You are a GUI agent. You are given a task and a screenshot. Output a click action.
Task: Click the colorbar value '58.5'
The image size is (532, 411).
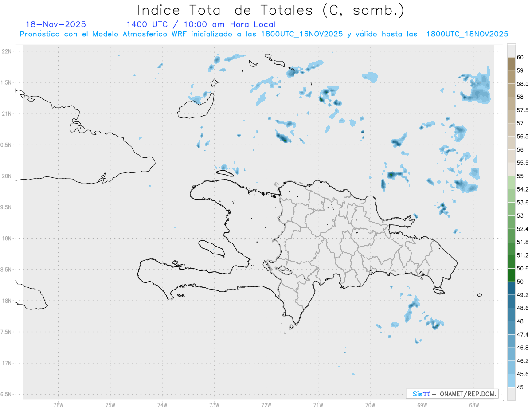pos(523,84)
